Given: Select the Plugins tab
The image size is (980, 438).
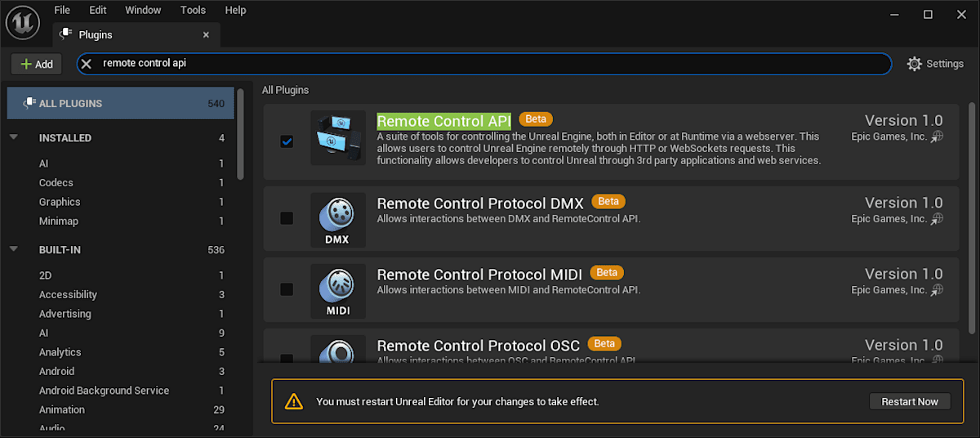Looking at the screenshot, I should coord(136,35).
